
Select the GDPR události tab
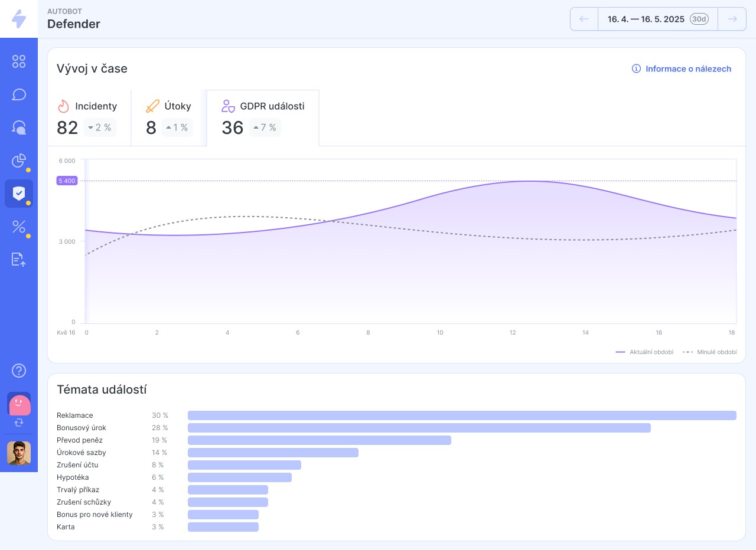(263, 117)
